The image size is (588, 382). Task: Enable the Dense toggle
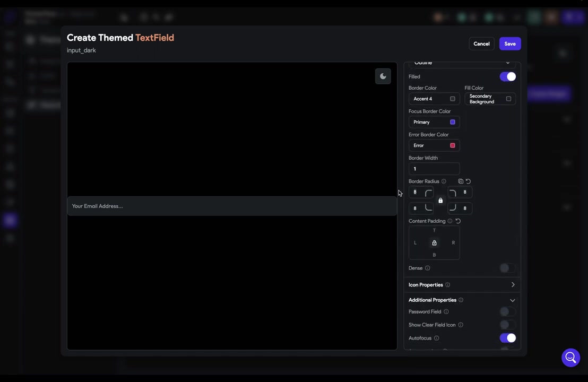[x=508, y=268]
